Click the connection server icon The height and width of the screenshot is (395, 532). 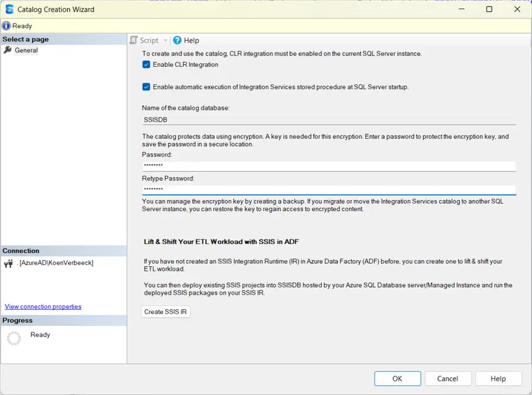click(8, 263)
